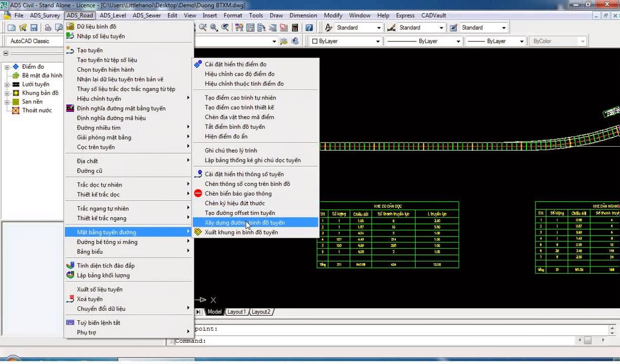Click the Print plotter icon
The image size is (620, 364).
pyautogui.click(x=48, y=28)
